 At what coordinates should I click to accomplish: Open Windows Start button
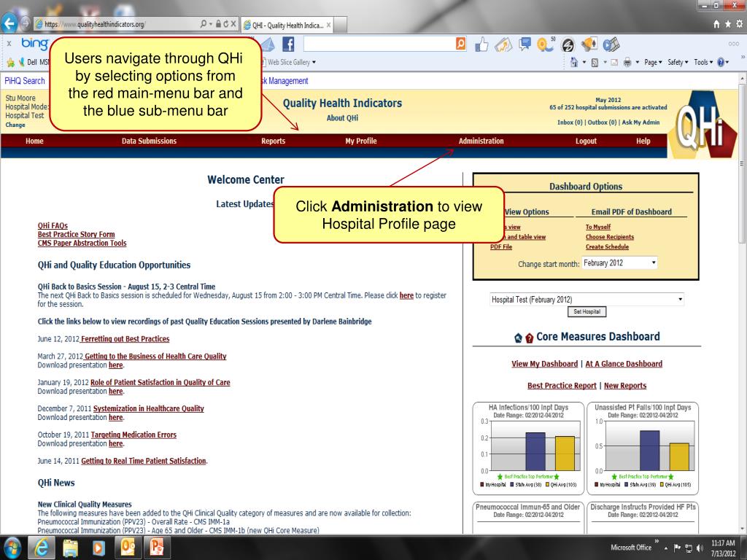point(12,548)
